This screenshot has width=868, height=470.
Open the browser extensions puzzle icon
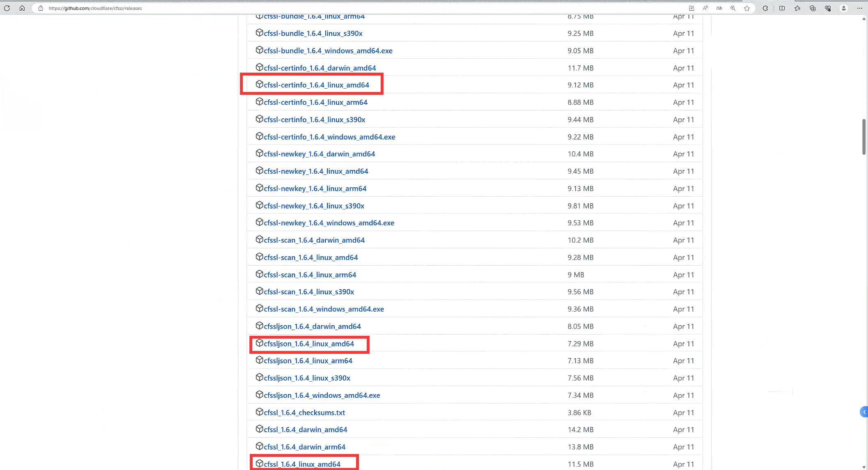pyautogui.click(x=765, y=8)
